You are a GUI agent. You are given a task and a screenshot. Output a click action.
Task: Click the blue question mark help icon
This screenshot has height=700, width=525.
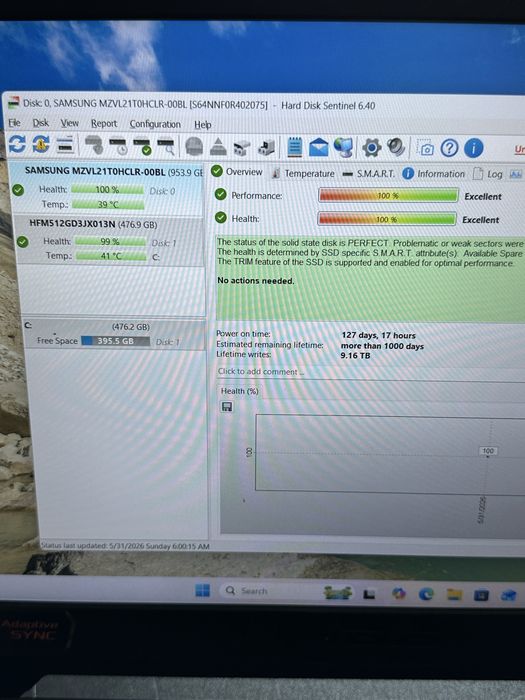[x=450, y=148]
